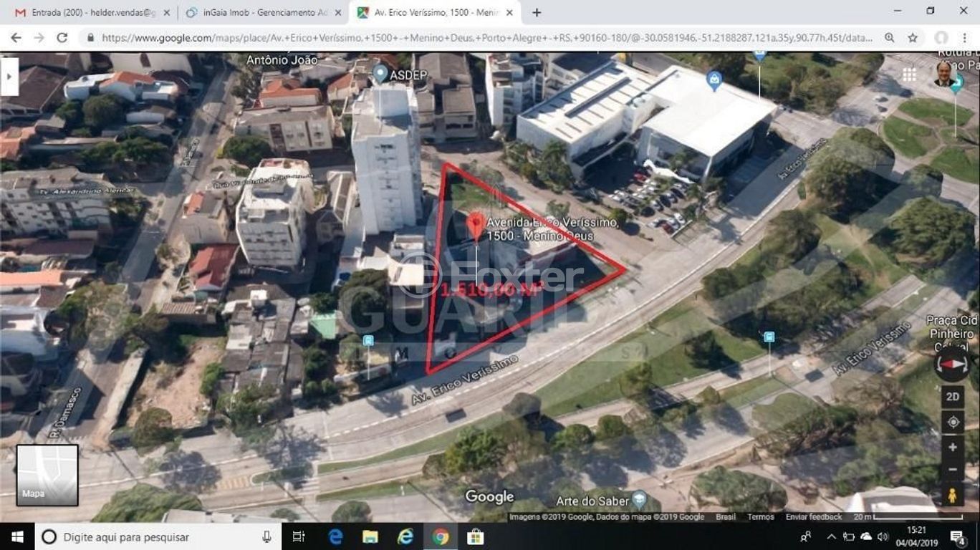Click the Enviar feedback link

tap(813, 517)
